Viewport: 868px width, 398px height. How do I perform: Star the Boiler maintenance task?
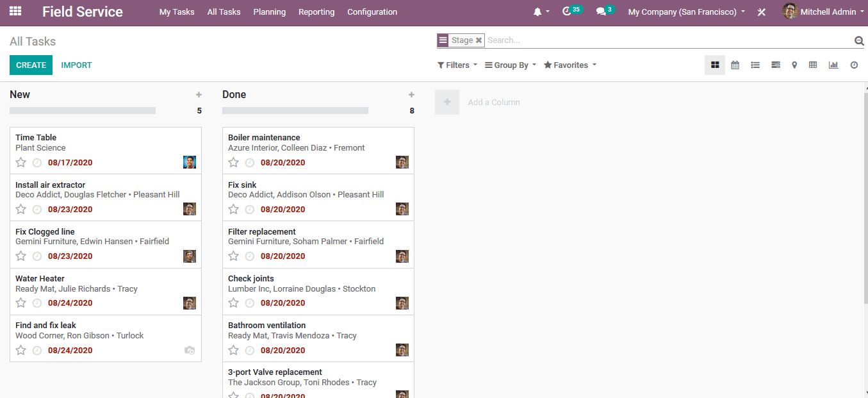click(x=234, y=162)
